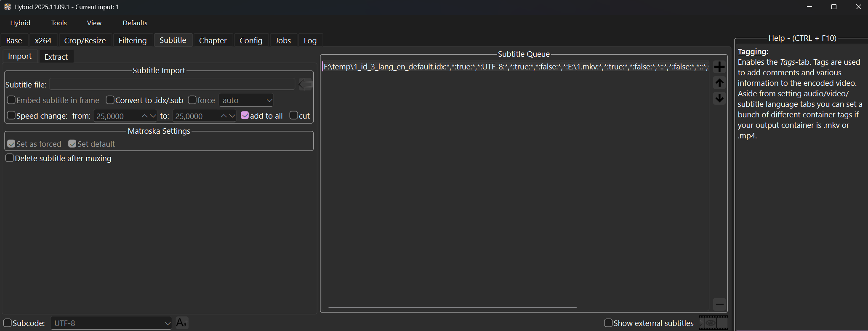Image resolution: width=868 pixels, height=331 pixels.
Task: Open the Defaults menu
Action: pos(135,23)
